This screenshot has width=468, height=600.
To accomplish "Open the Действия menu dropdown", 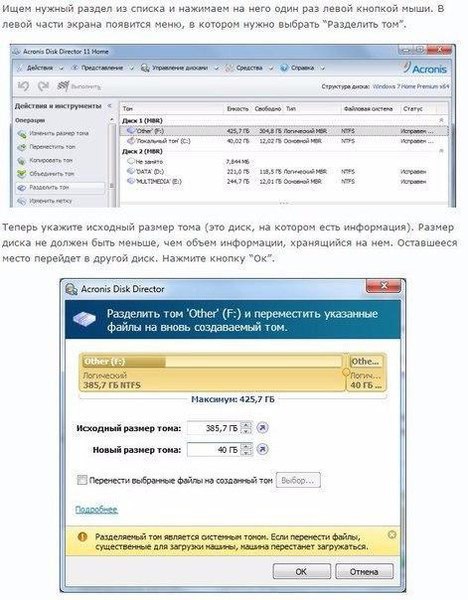I will coord(40,68).
